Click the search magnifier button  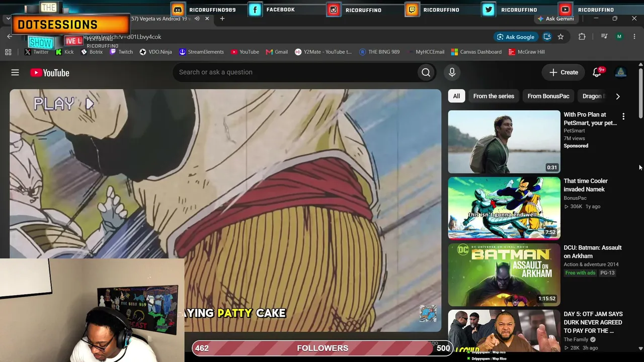426,72
